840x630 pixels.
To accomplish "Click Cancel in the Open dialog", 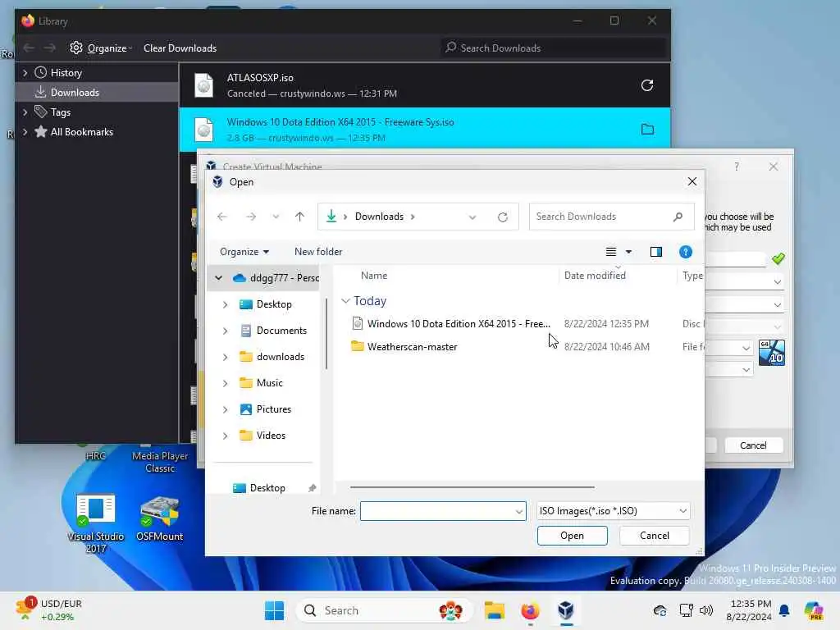I will 654,536.
